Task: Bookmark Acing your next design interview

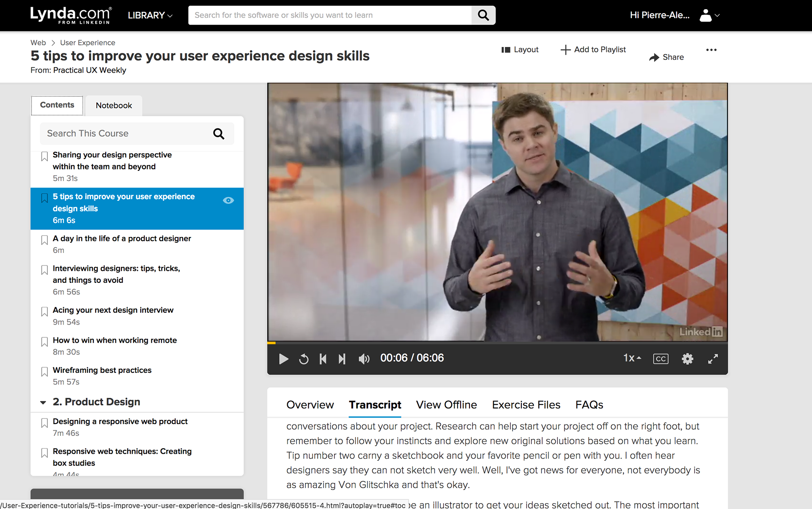Action: pos(44,312)
